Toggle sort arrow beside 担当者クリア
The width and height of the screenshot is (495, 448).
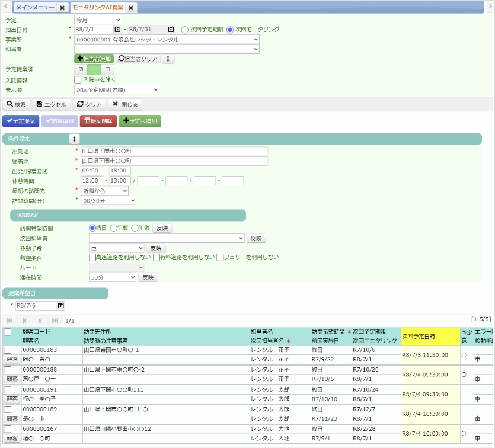coord(168,59)
